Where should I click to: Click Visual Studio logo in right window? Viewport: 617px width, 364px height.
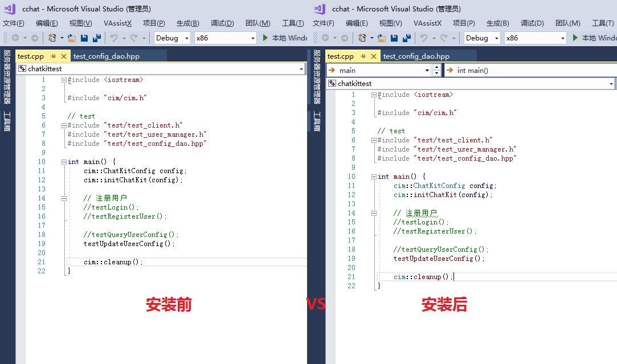320,9
